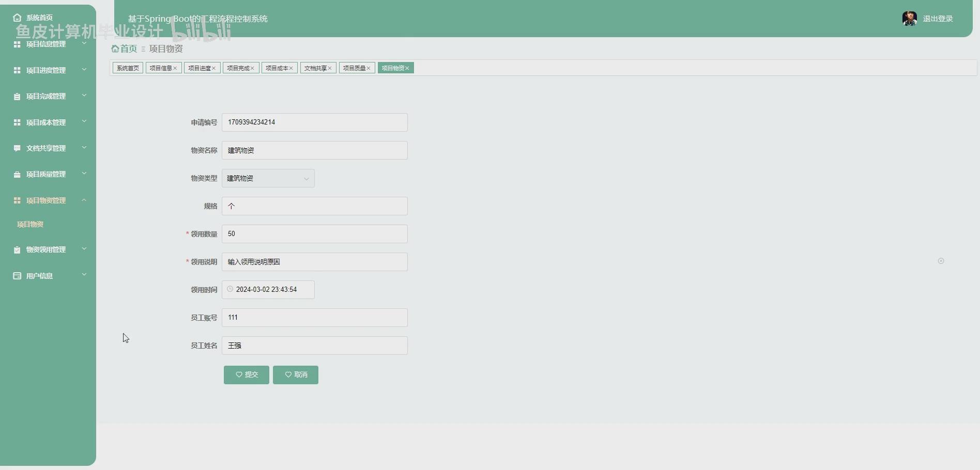Click the 文档共享管理 chat icon
This screenshot has height=470, width=980.
(x=17, y=148)
